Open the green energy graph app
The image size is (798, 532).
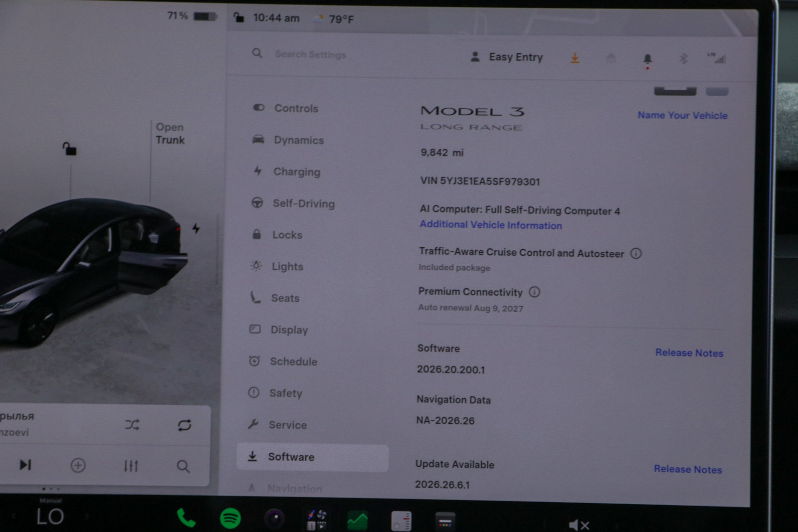tap(358, 521)
